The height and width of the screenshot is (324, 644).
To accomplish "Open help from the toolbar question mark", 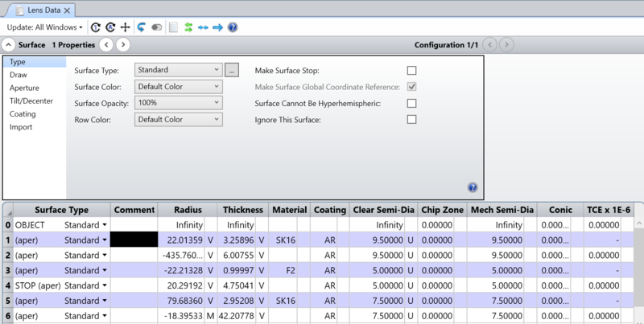I will [233, 27].
